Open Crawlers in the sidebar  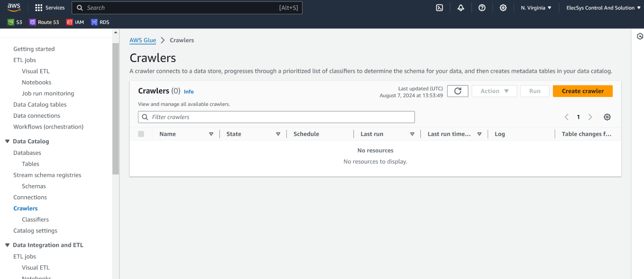25,208
